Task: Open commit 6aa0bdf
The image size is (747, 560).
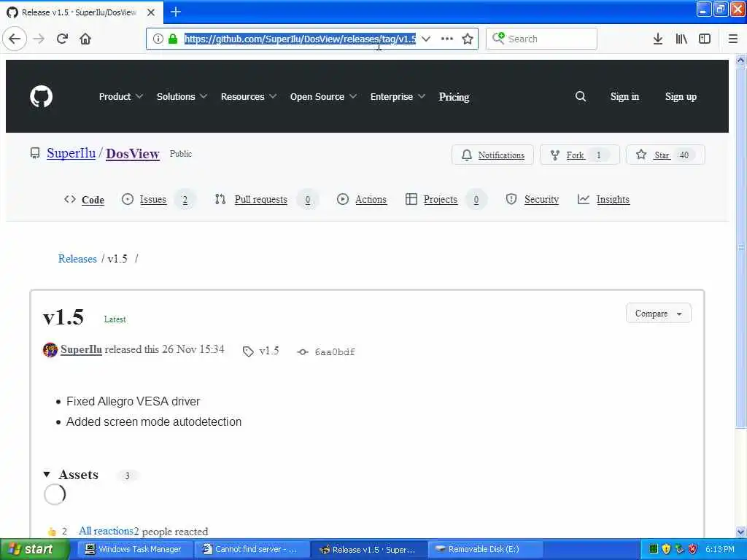Action: (x=326, y=352)
